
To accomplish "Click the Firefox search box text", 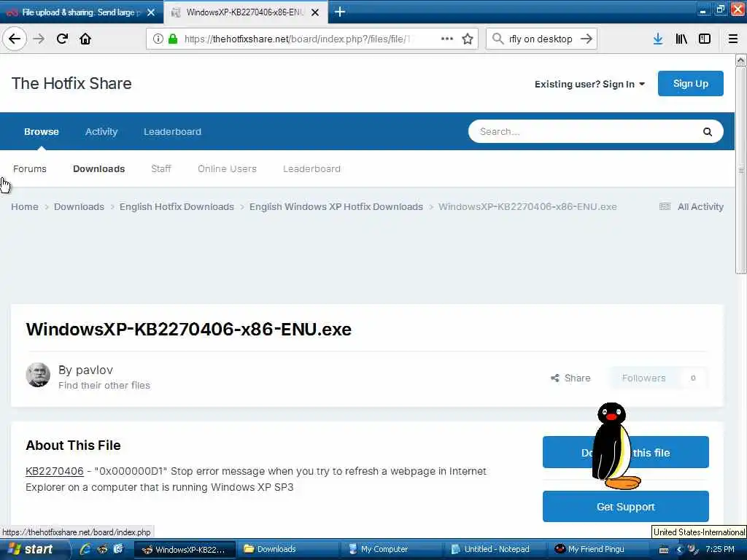I will (x=541, y=39).
